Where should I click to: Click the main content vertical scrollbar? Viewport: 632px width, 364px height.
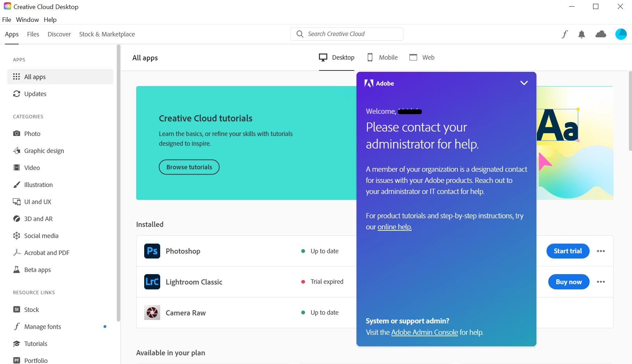pyautogui.click(x=630, y=111)
